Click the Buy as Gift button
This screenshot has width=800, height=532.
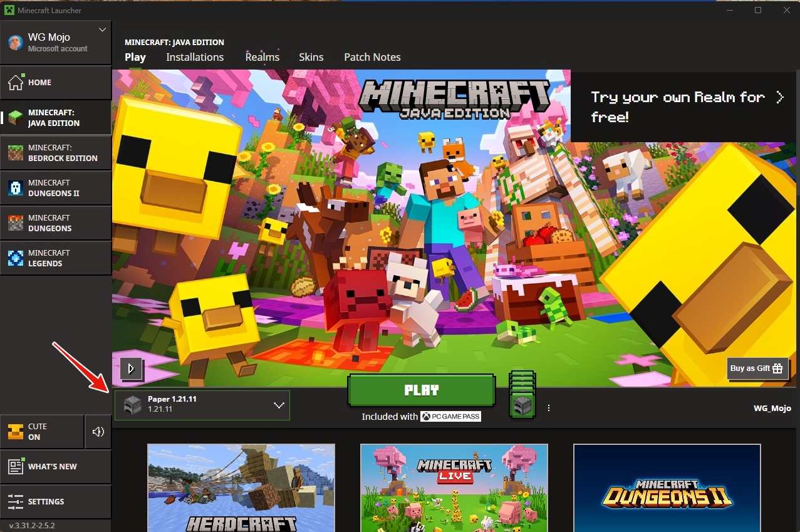pyautogui.click(x=757, y=368)
